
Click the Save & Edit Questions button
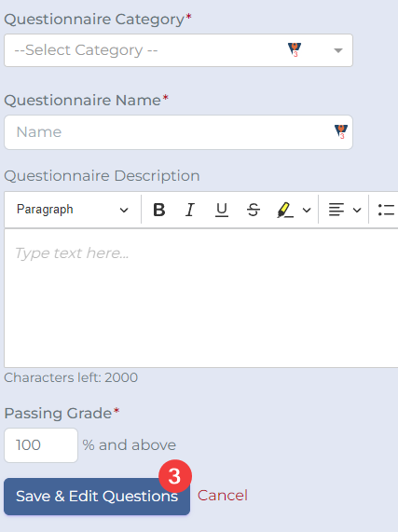coord(97,497)
